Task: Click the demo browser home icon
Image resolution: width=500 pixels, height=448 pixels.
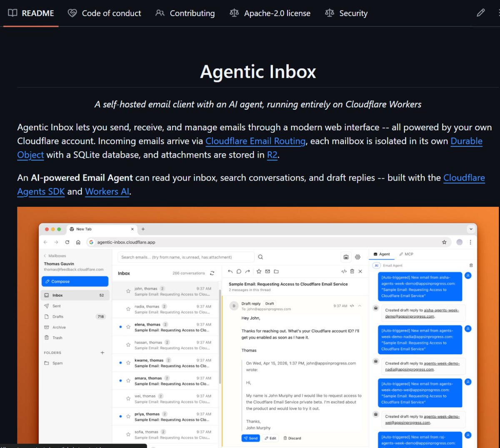Action: tap(78, 242)
